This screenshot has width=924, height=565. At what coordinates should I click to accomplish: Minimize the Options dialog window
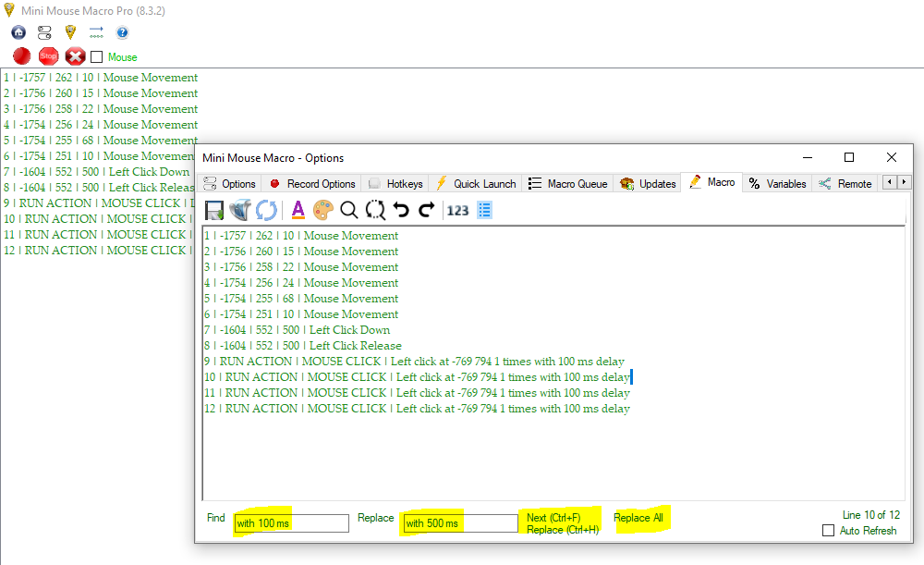808,157
